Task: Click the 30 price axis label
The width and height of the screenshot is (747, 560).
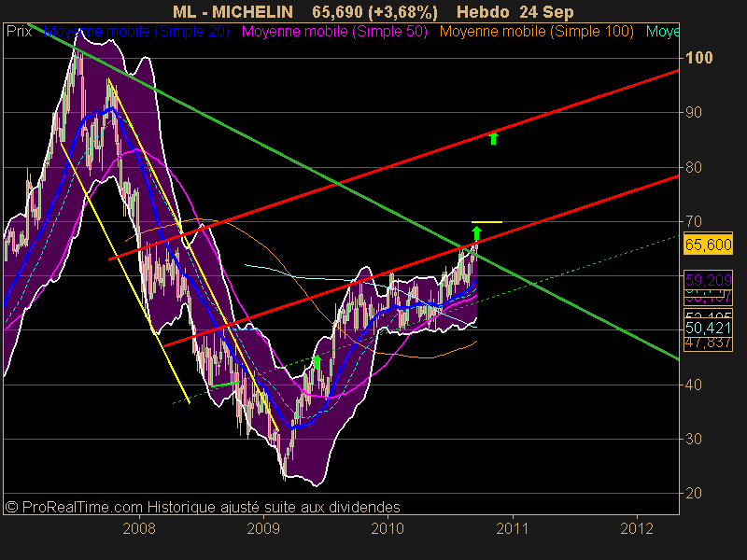Action: click(694, 439)
